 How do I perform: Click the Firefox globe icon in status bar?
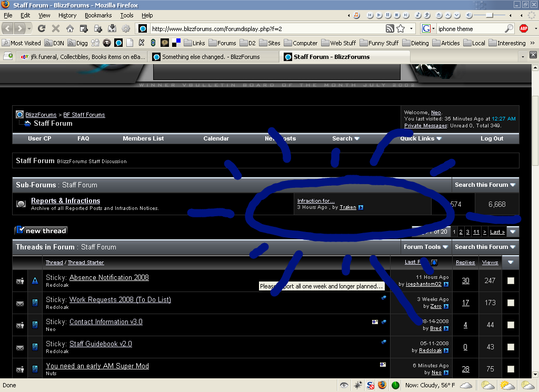tap(382, 385)
